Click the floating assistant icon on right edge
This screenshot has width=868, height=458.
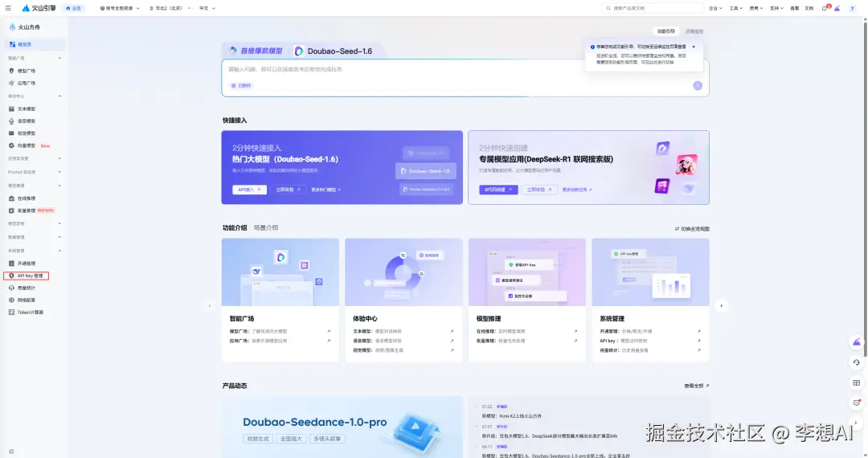pyautogui.click(x=857, y=341)
